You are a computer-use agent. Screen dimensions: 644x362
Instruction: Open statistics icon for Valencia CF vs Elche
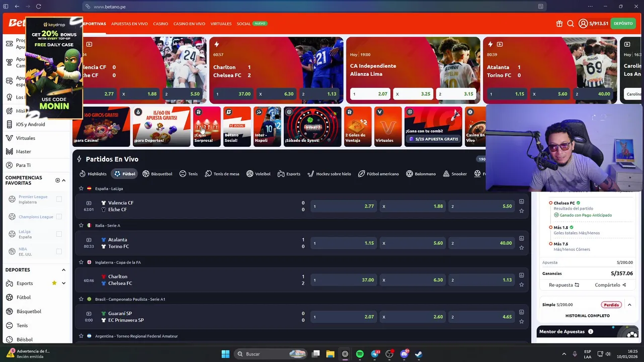tap(521, 202)
